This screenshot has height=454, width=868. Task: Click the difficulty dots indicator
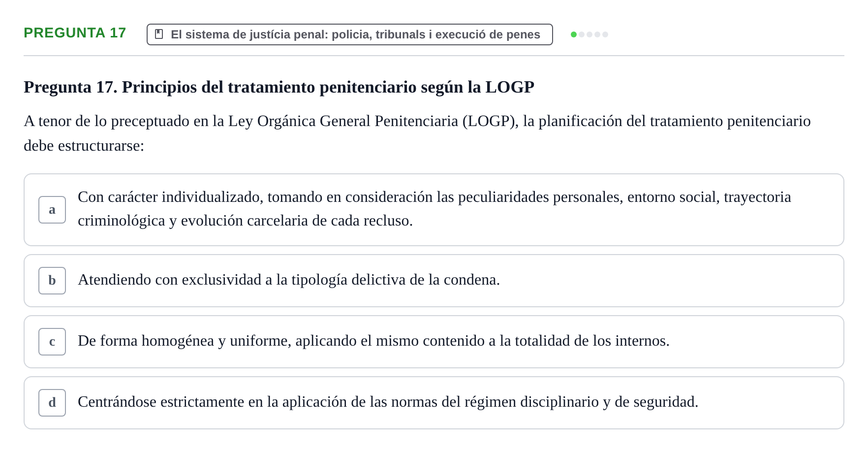pyautogui.click(x=589, y=34)
